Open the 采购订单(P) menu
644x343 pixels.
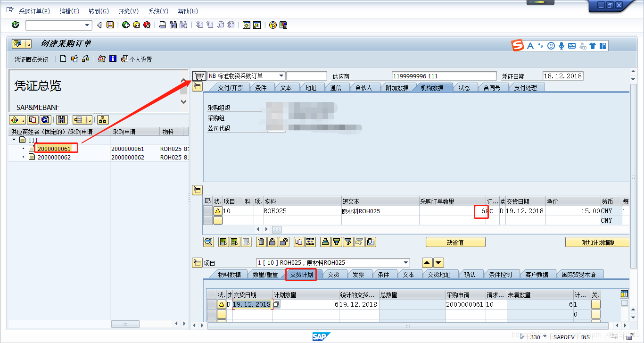(34, 11)
